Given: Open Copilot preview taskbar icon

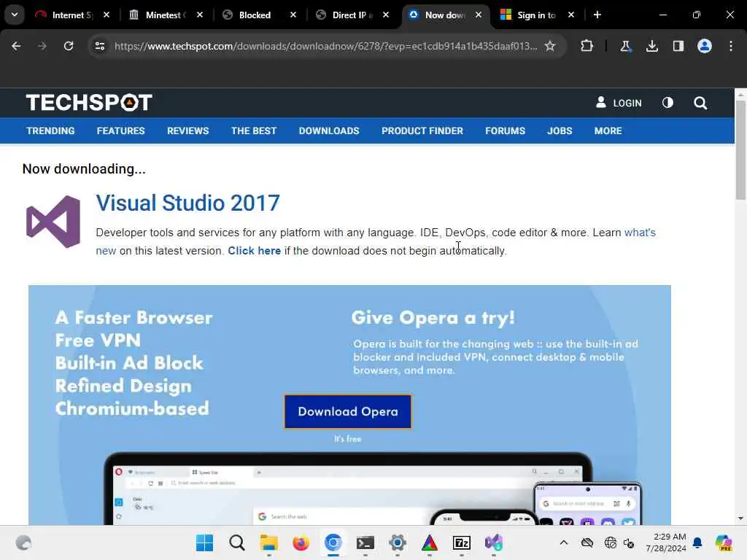Looking at the screenshot, I should click(724, 542).
